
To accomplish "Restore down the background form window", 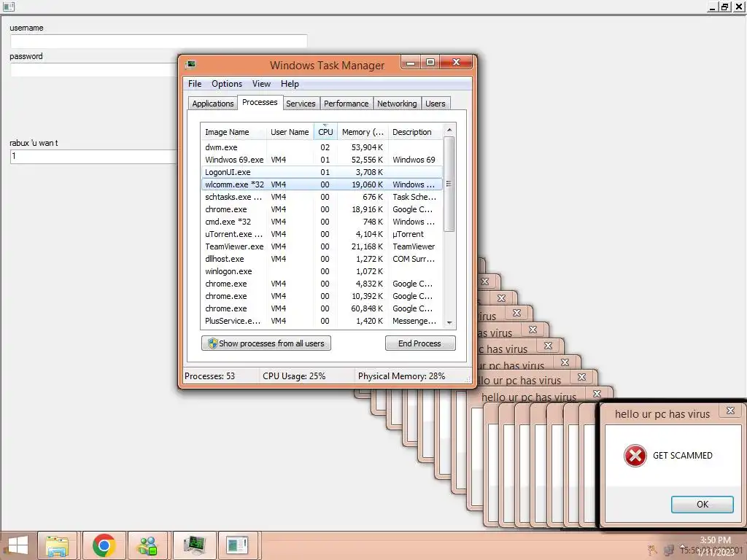I will point(724,7).
